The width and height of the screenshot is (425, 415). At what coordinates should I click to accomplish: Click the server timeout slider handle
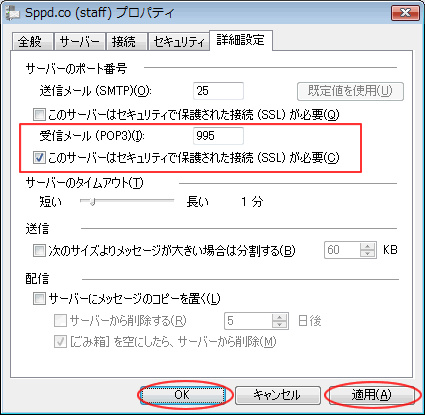tap(92, 201)
